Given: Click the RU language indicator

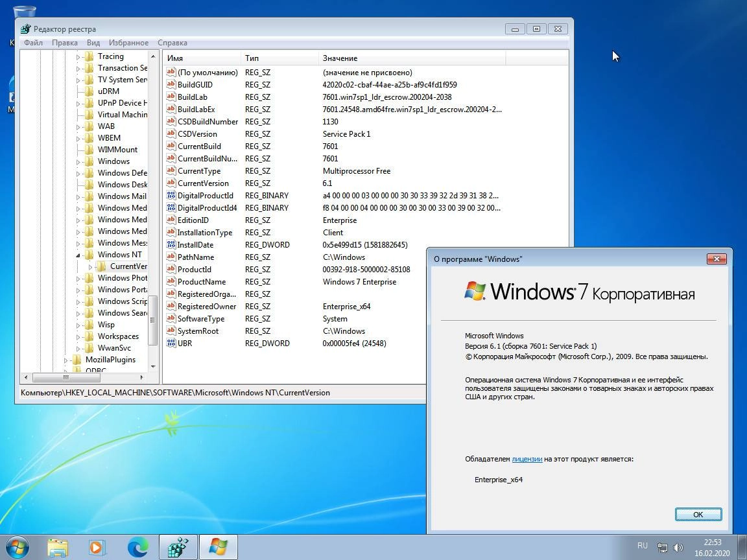Looking at the screenshot, I should click(642, 545).
